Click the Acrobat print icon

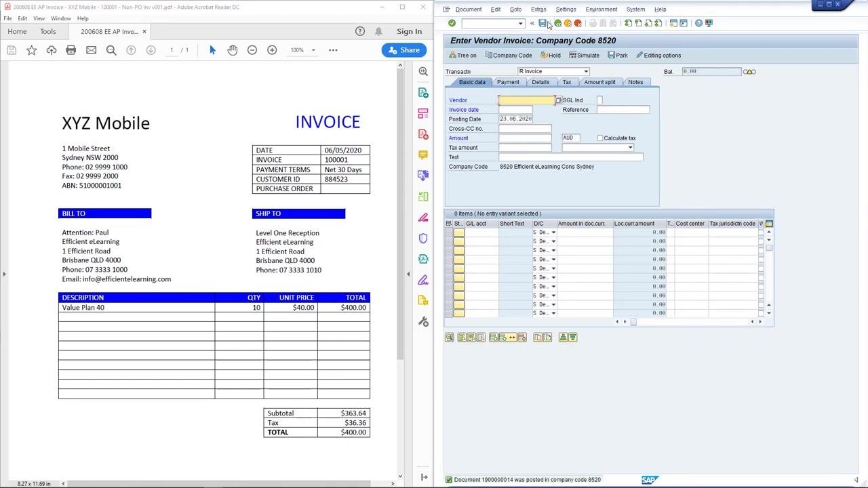point(71,50)
